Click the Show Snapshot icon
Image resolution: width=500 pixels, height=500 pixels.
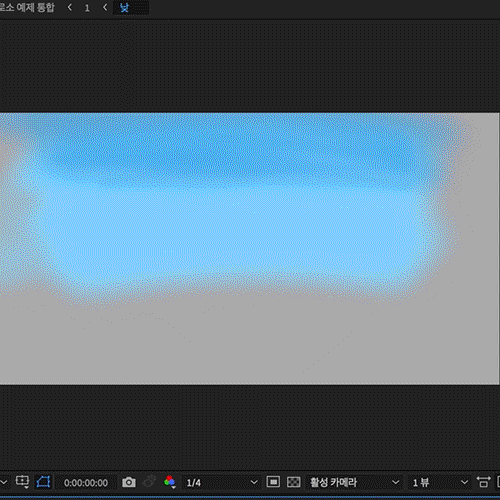tap(149, 482)
